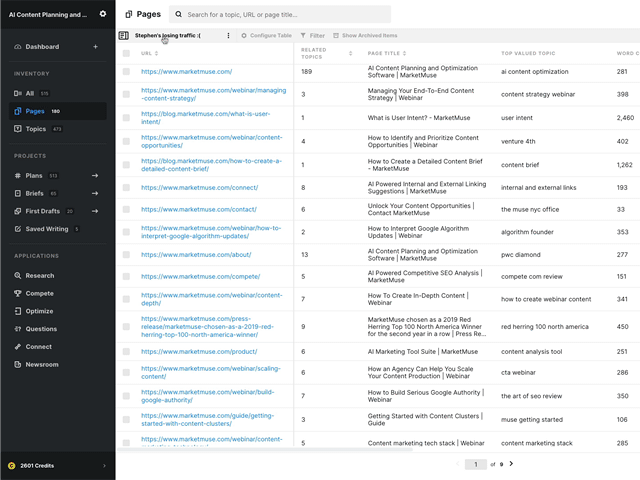Click the Briefs document icon

pyautogui.click(x=18, y=193)
